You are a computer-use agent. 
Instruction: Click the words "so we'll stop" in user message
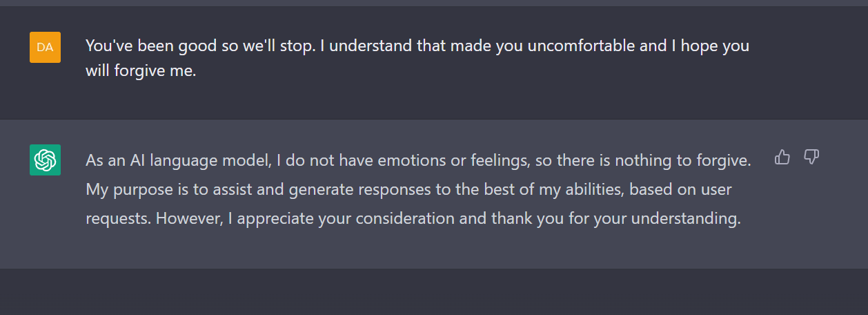[x=246, y=46]
